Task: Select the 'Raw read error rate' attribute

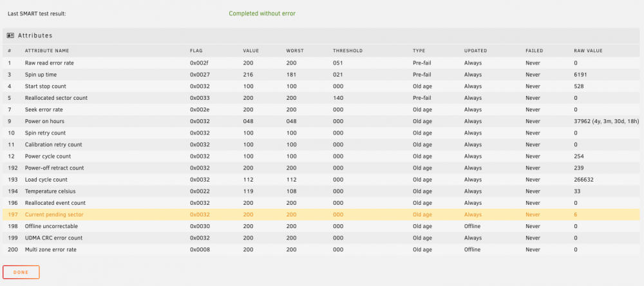Action: coord(50,63)
